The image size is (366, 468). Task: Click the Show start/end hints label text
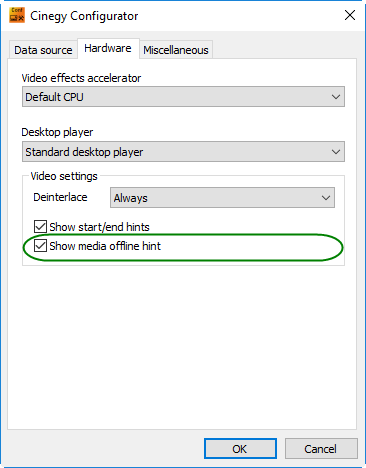(x=99, y=227)
